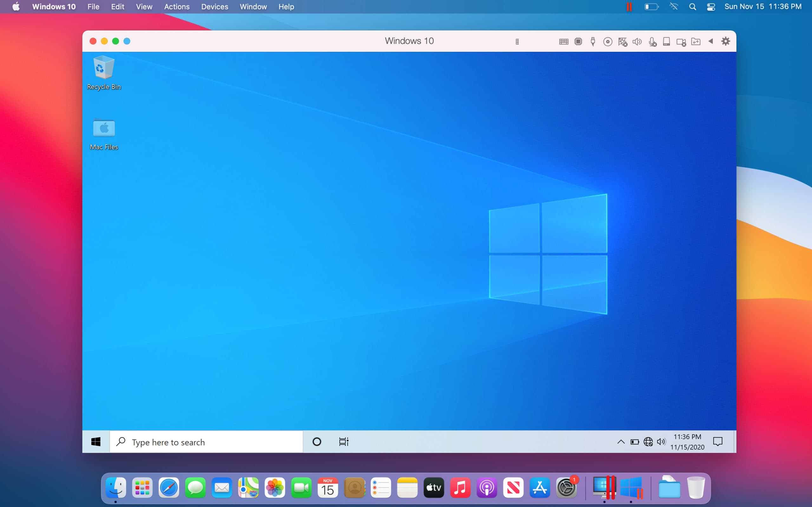This screenshot has width=812, height=507.
Task: Reconnect the network via Parallels toolbar icon
Action: pyautogui.click(x=623, y=41)
